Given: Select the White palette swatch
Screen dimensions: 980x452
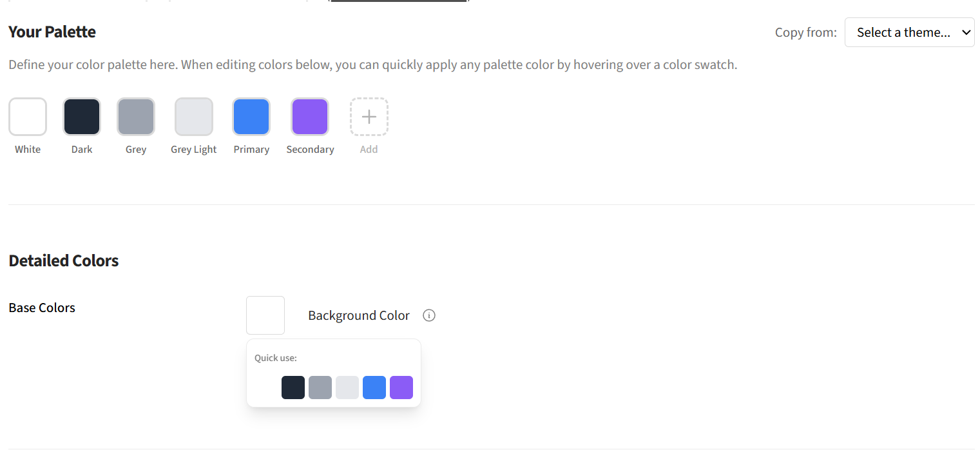Looking at the screenshot, I should [28, 117].
